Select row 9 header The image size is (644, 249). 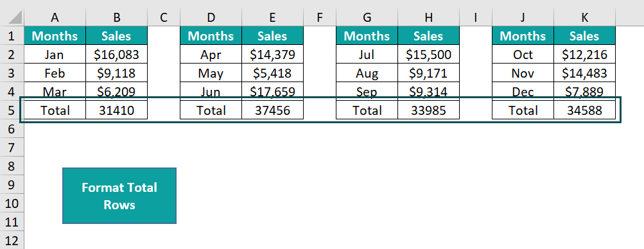point(12,185)
